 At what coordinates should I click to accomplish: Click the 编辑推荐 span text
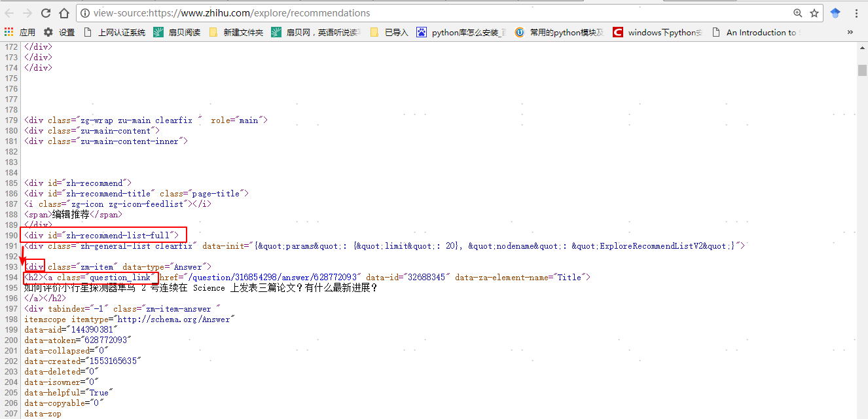click(71, 215)
